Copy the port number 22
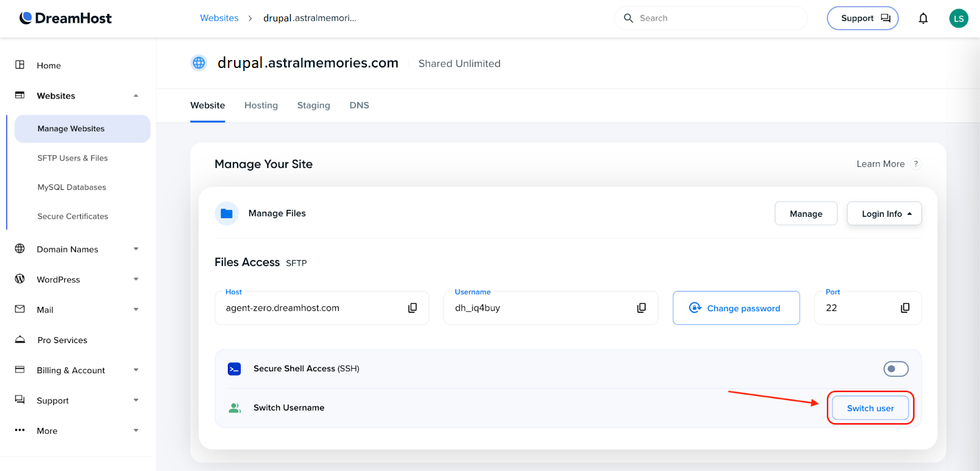This screenshot has width=980, height=471. (x=905, y=308)
